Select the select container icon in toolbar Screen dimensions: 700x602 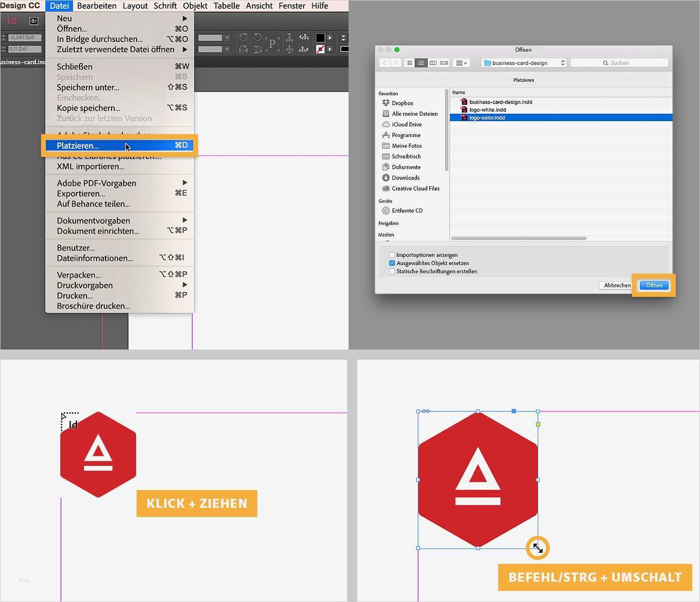pos(272,43)
